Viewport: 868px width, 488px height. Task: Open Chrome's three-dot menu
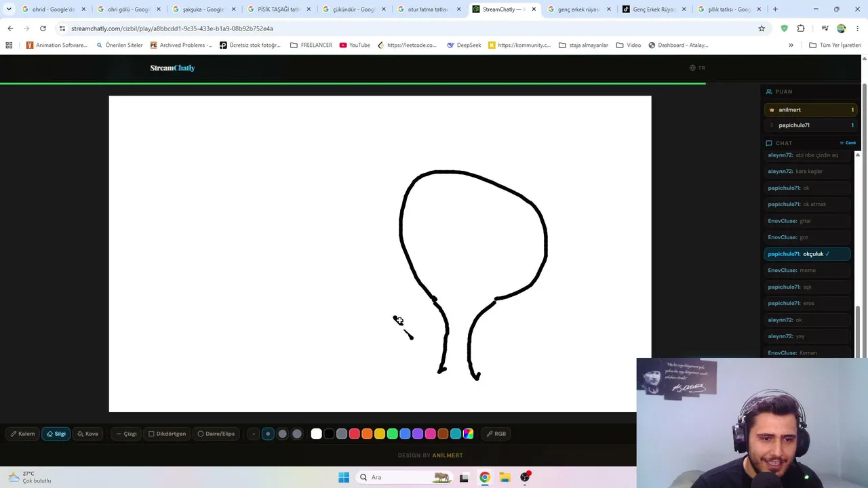[858, 28]
